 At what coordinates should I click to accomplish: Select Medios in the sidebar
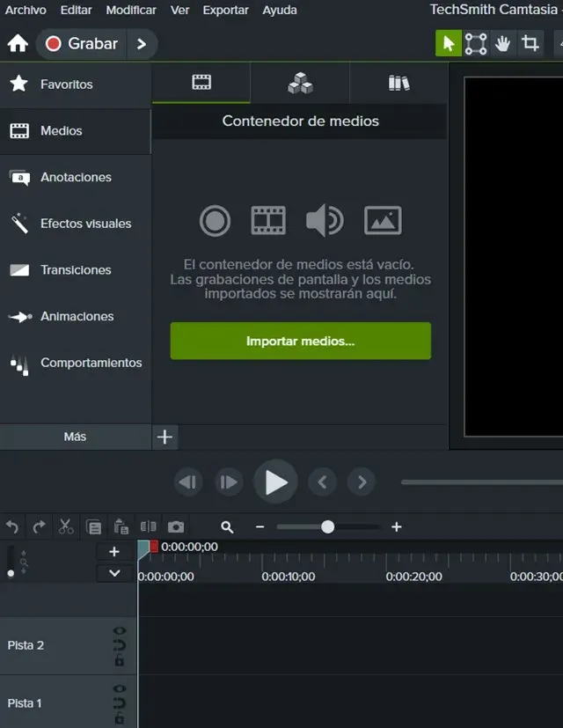pos(75,131)
